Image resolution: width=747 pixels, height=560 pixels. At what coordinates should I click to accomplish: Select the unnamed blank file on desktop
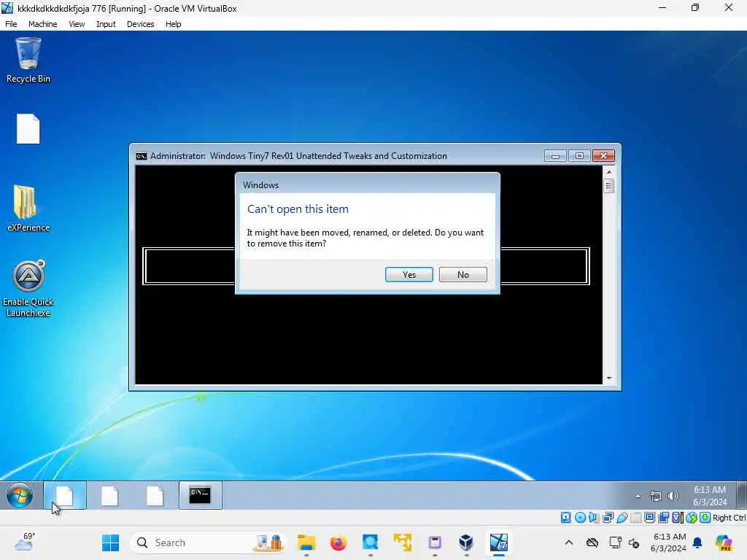coord(28,128)
